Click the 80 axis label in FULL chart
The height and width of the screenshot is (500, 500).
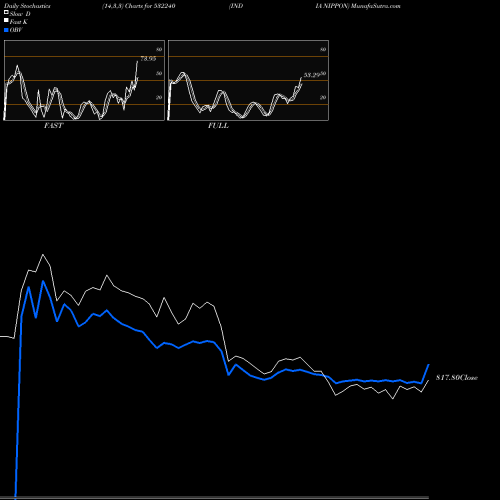(x=323, y=49)
